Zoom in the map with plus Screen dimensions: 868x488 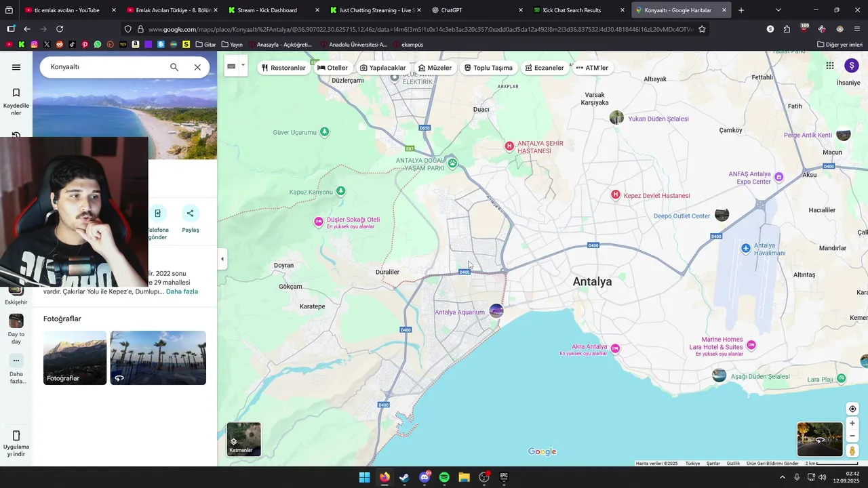tap(852, 424)
